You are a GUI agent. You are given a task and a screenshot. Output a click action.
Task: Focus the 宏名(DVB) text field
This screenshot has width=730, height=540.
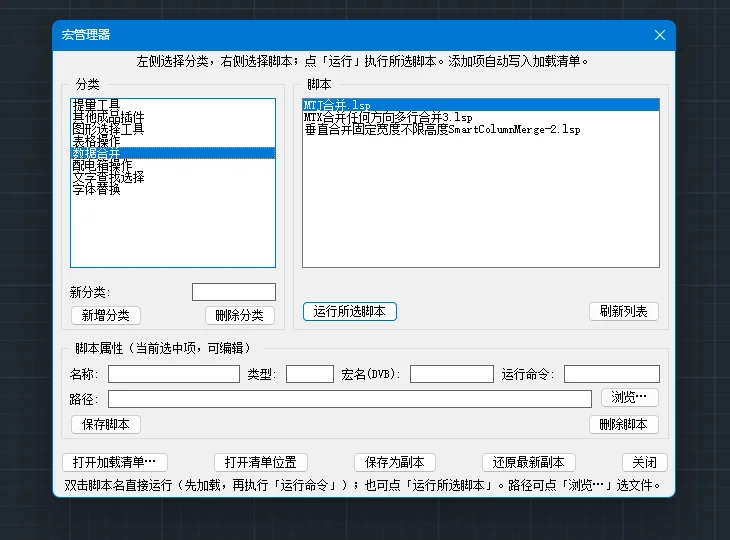[452, 374]
